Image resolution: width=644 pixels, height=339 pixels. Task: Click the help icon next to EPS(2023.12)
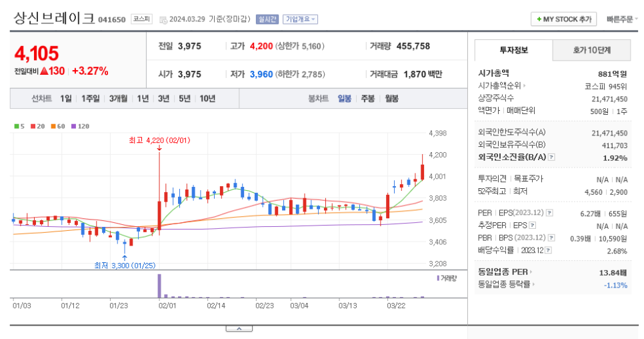(x=549, y=213)
